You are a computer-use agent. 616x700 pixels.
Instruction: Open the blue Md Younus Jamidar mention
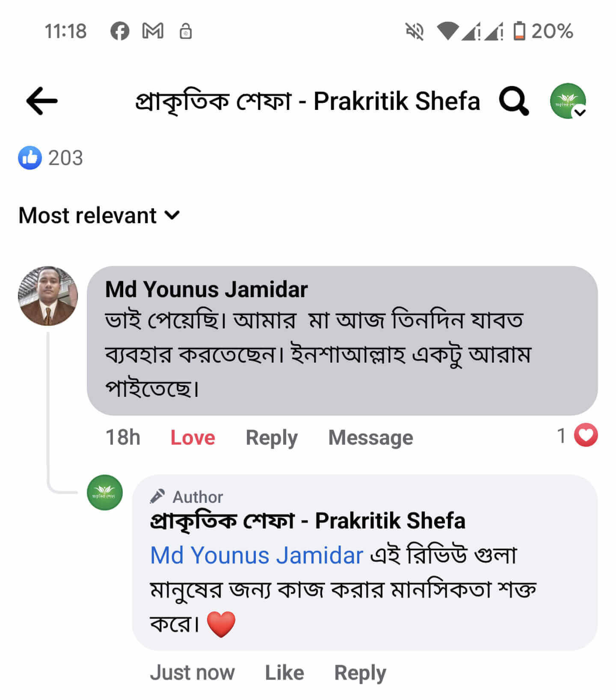point(257,555)
